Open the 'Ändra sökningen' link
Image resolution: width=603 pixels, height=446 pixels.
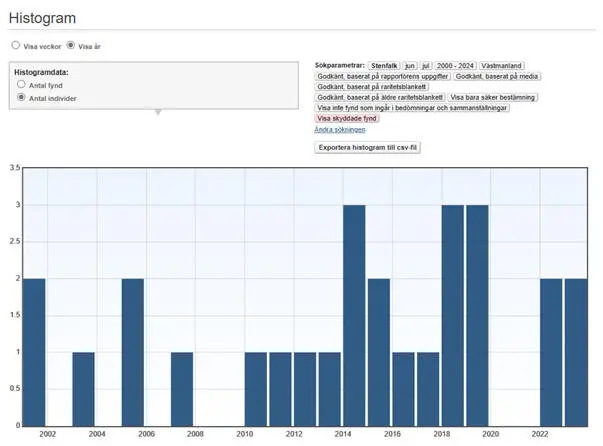[340, 129]
